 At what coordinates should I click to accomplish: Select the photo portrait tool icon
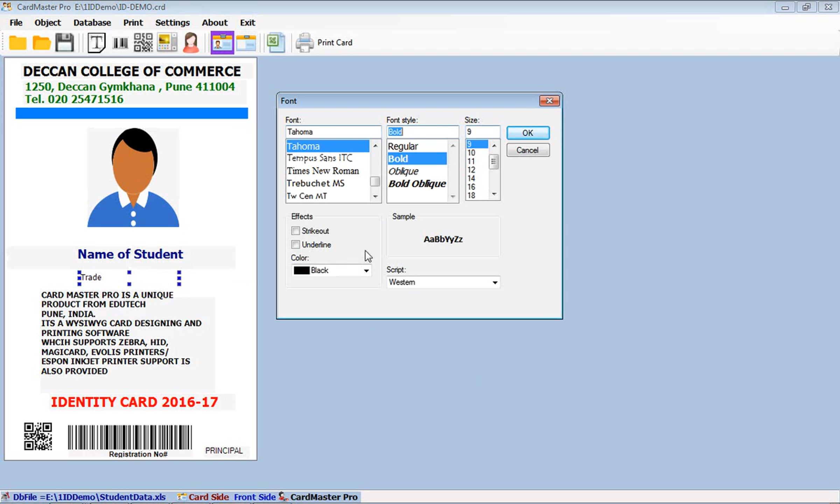(191, 43)
